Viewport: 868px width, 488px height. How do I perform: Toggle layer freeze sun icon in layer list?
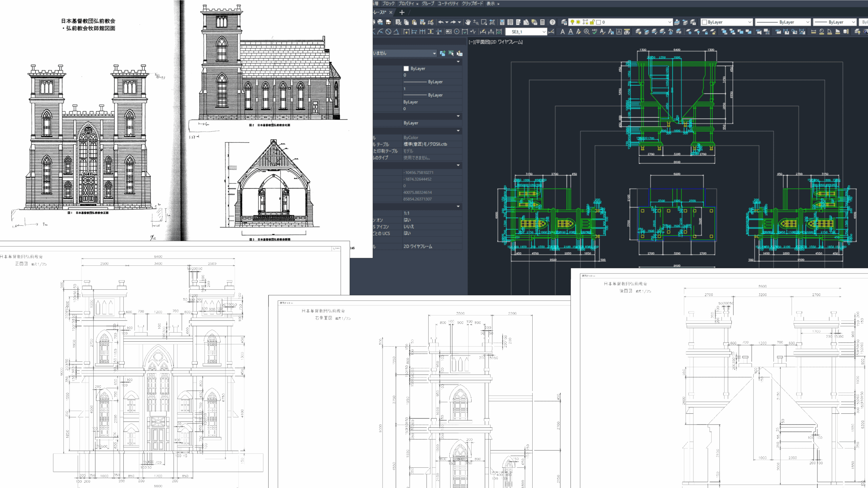pos(578,22)
